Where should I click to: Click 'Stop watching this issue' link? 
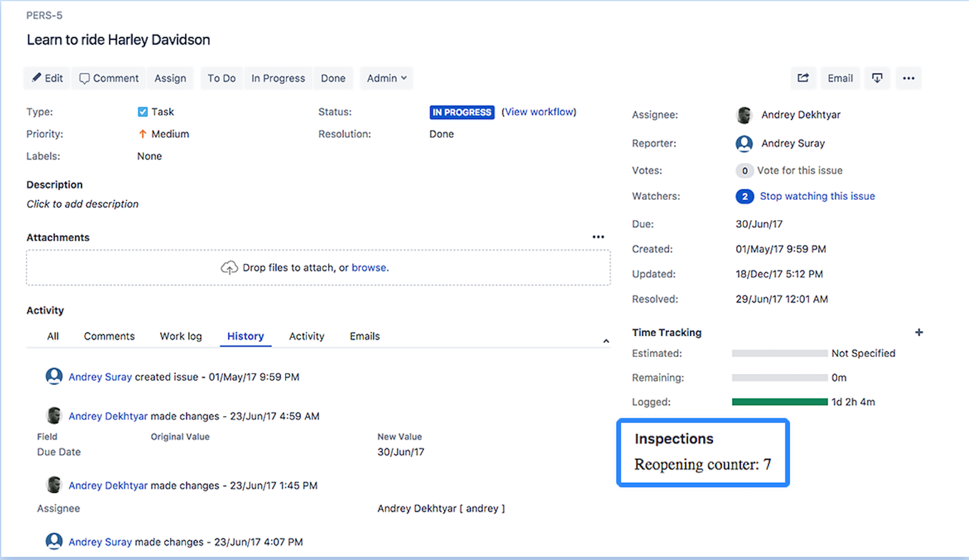click(817, 196)
